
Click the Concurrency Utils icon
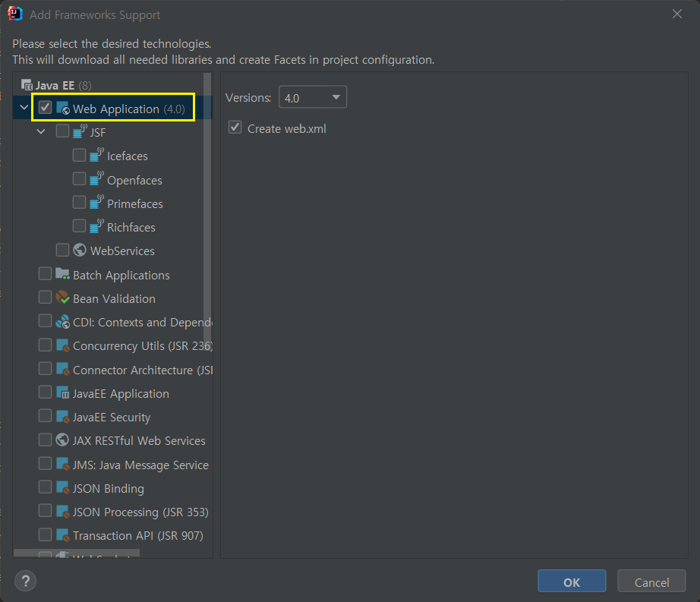pos(62,345)
